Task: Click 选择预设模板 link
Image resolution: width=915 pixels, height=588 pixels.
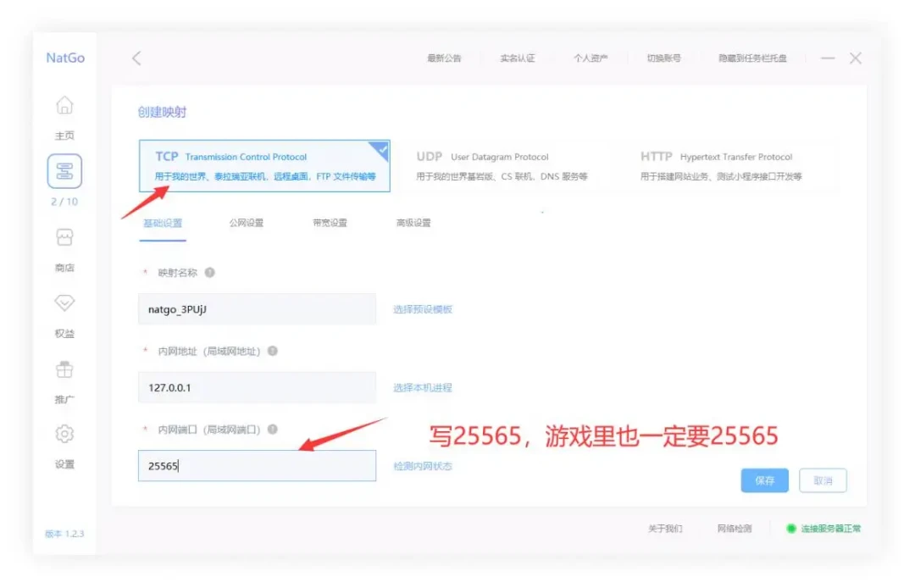Action: [x=423, y=309]
